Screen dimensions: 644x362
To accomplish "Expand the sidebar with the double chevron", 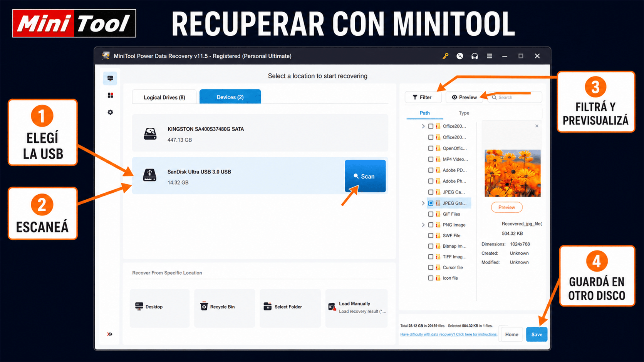I will tap(110, 334).
